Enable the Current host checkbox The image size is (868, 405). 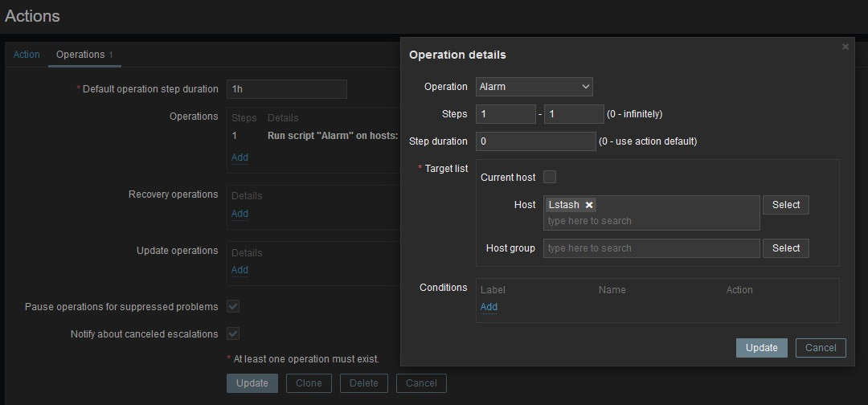coord(550,177)
